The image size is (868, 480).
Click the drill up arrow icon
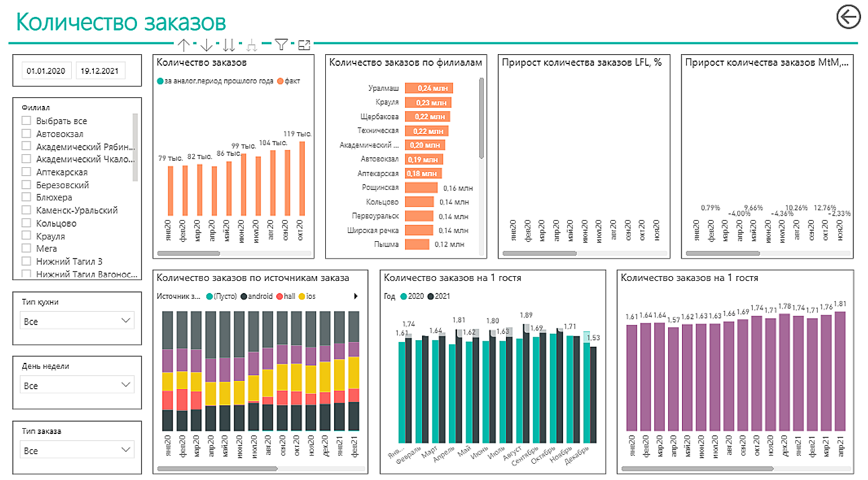point(184,45)
